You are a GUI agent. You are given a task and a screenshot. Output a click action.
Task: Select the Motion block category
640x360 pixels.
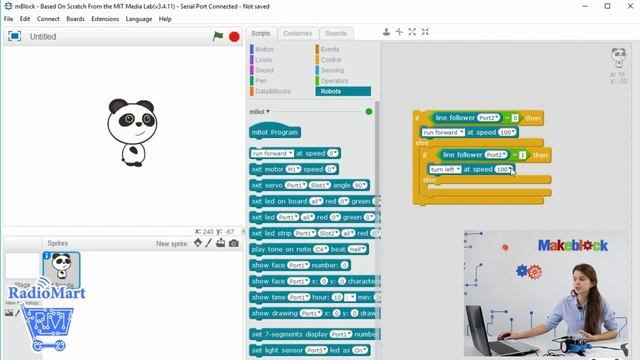pyautogui.click(x=264, y=49)
